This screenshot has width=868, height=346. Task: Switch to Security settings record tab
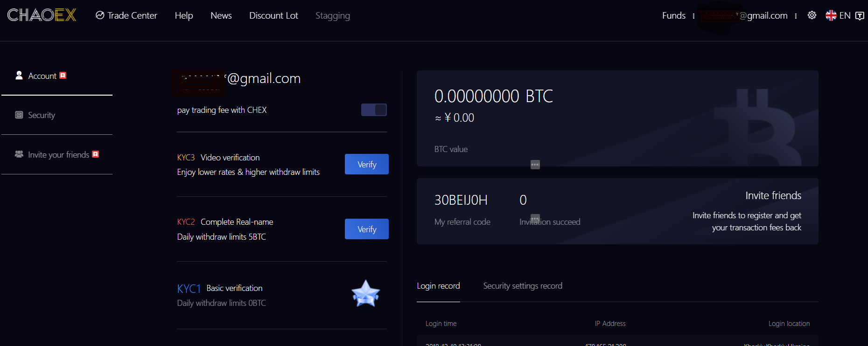[x=523, y=286]
